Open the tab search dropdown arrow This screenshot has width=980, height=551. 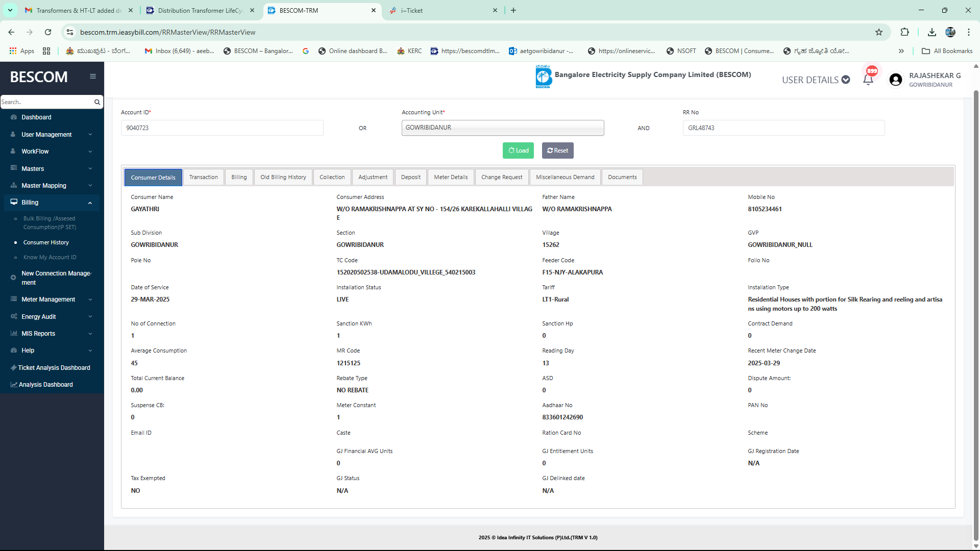point(10,10)
